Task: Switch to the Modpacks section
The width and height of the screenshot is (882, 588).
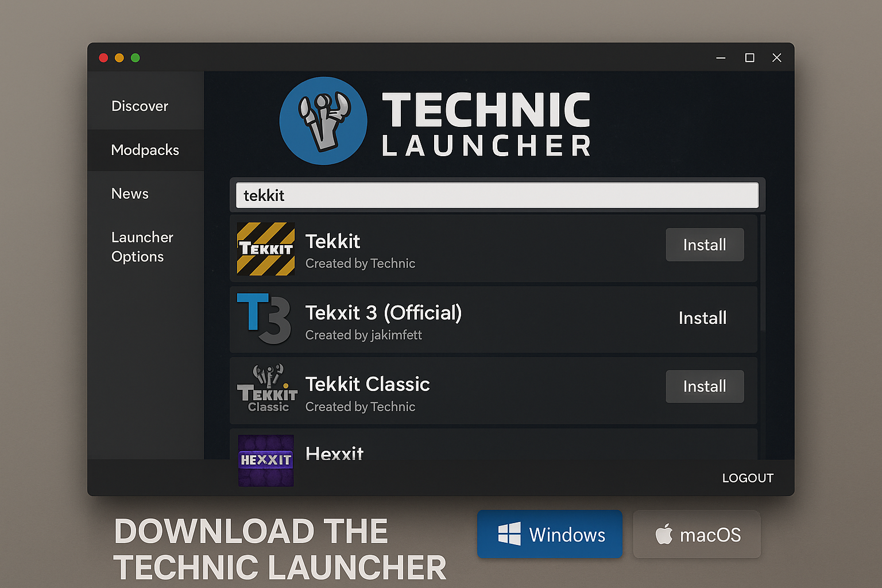Action: (145, 150)
